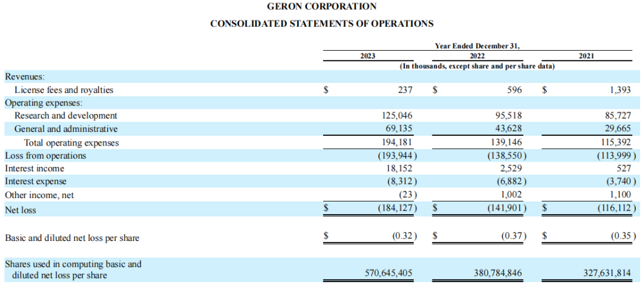644x291 pixels.
Task: Select the License fees and royalties label
Action: 64,90
